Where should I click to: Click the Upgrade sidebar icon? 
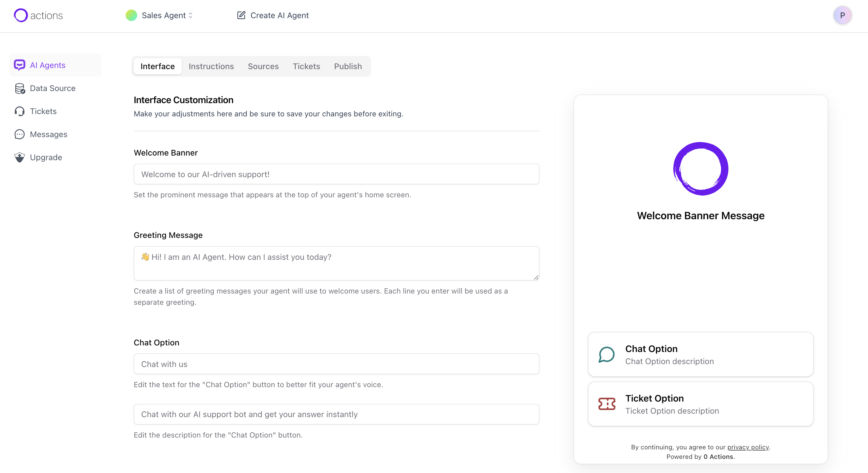coord(20,157)
